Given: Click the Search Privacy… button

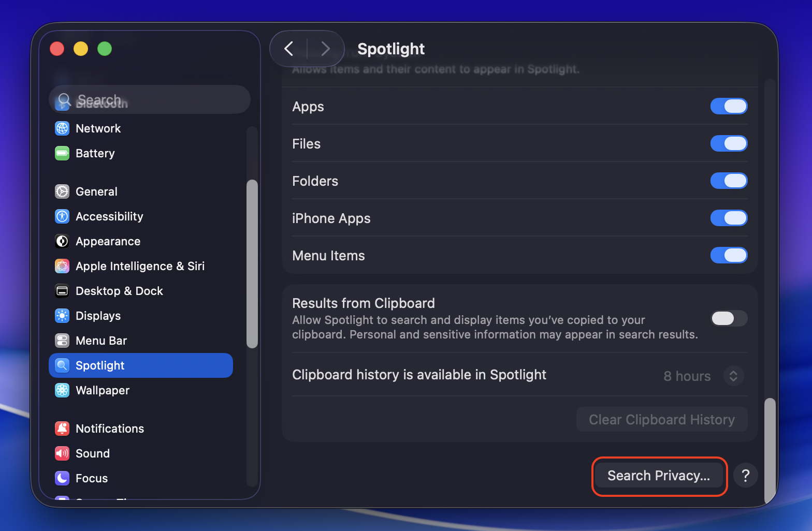Looking at the screenshot, I should (x=659, y=475).
